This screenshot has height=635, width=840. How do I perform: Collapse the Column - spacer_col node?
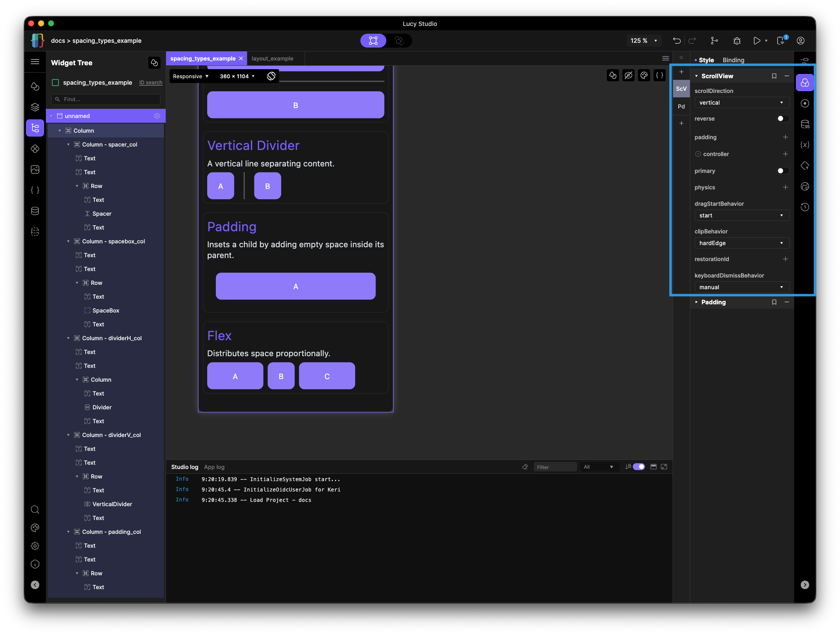pyautogui.click(x=68, y=144)
